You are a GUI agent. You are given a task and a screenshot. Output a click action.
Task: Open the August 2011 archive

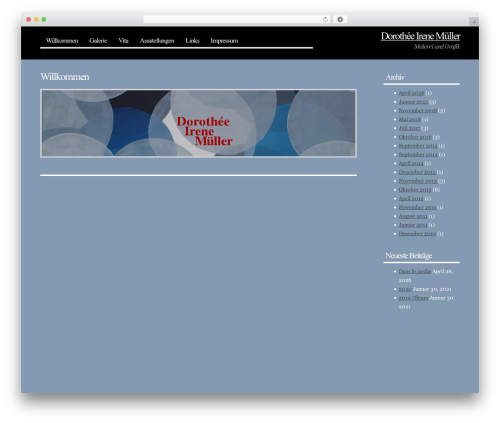413,216
